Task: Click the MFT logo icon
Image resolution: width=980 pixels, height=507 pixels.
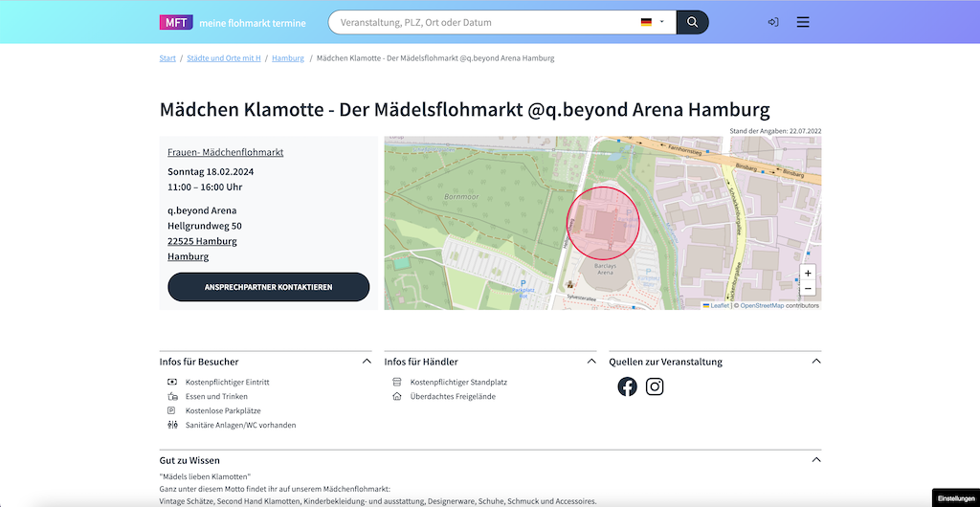Action: pos(176,22)
